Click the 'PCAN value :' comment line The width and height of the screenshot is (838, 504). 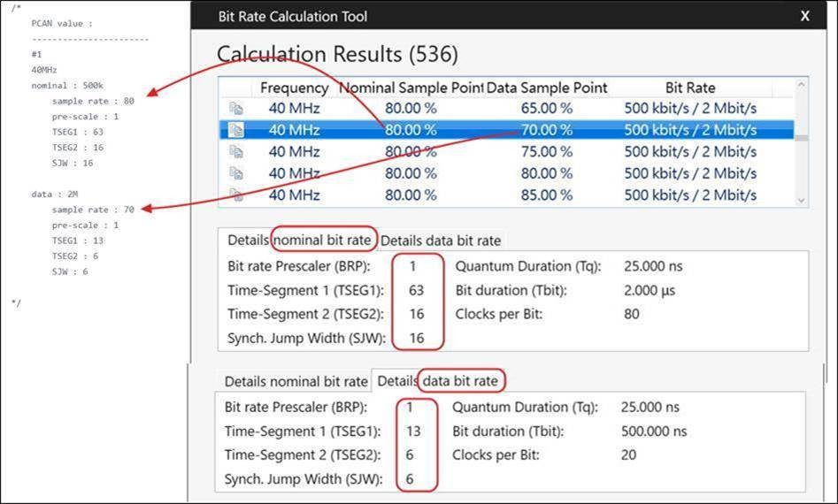click(62, 24)
